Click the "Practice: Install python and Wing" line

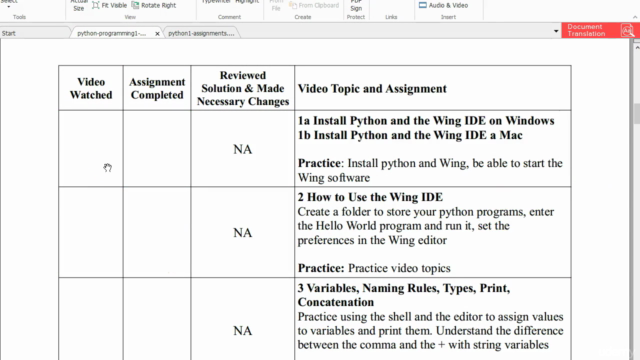pos(430,170)
